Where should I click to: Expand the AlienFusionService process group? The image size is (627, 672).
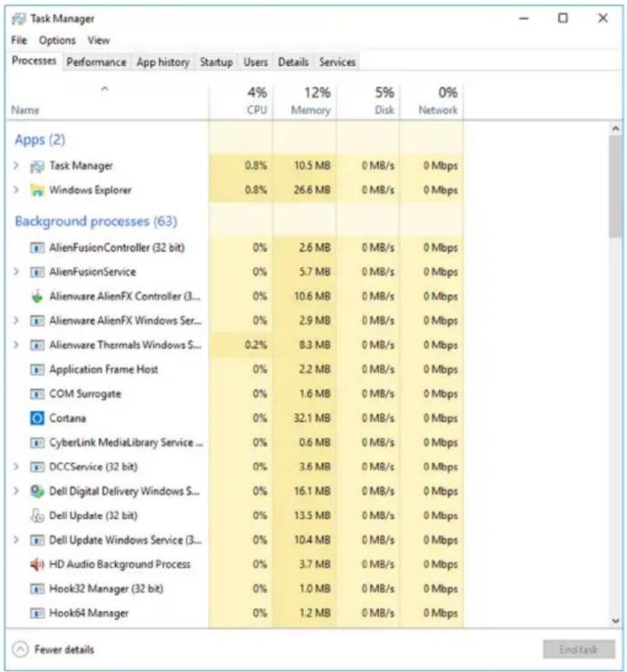16,271
